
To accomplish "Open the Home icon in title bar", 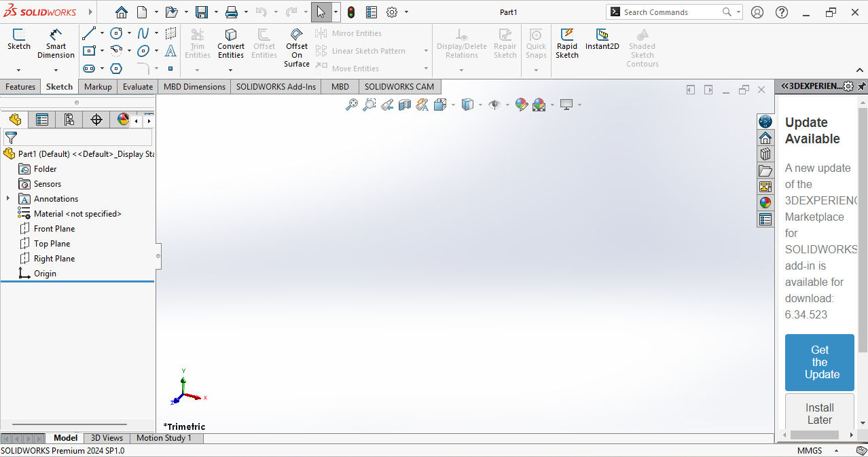I will coord(122,12).
